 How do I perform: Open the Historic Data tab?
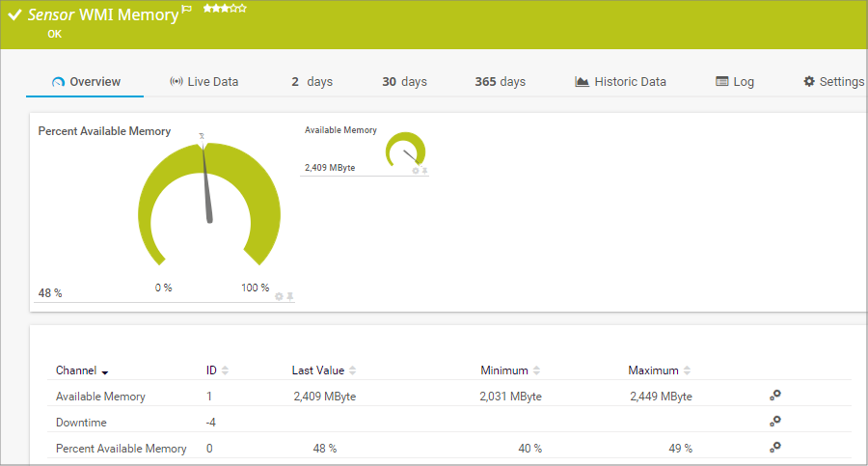pyautogui.click(x=619, y=82)
